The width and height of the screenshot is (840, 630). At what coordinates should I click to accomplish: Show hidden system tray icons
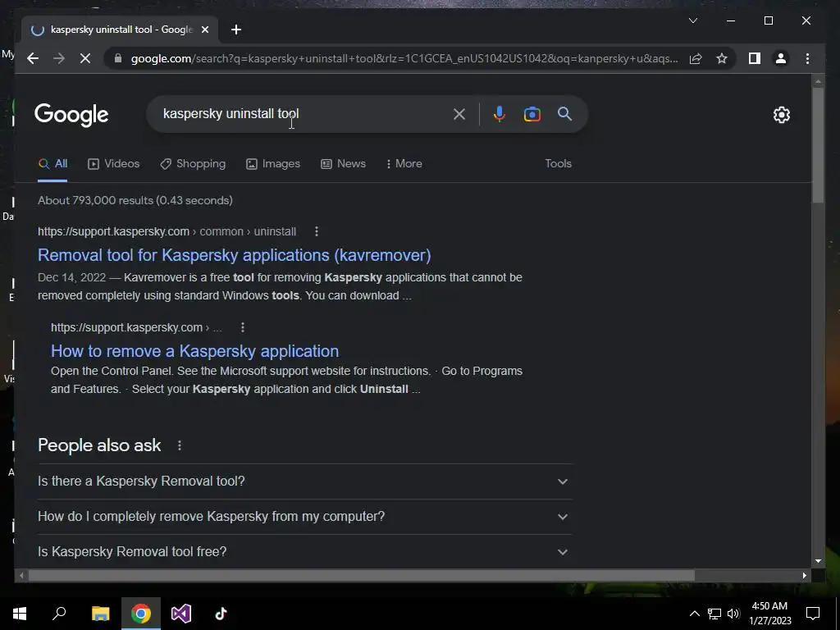click(x=694, y=614)
